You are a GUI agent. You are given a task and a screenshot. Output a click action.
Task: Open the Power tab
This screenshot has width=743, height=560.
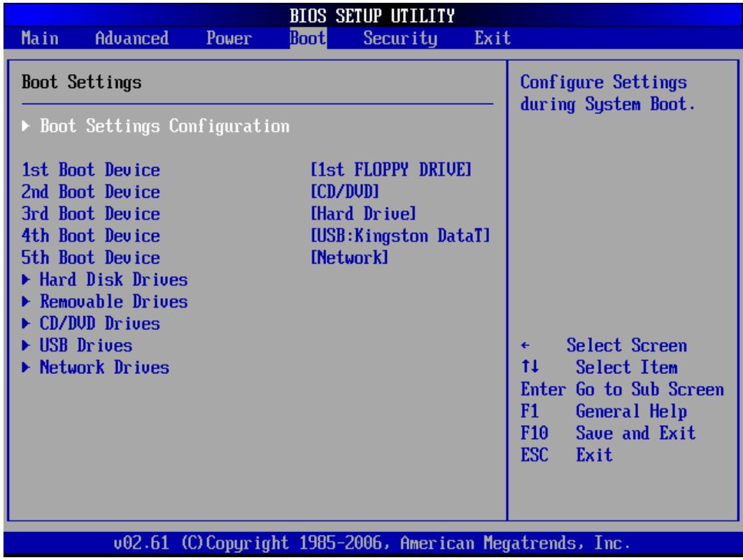(229, 38)
